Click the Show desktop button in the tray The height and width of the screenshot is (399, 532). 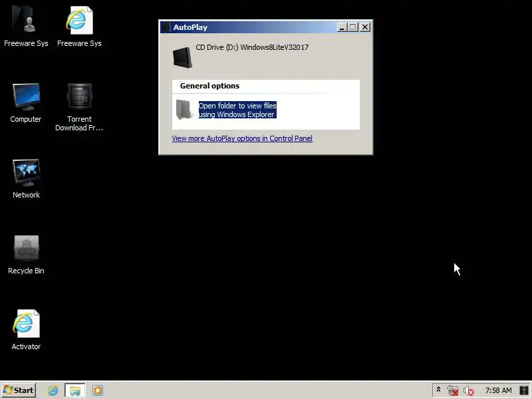(x=524, y=390)
